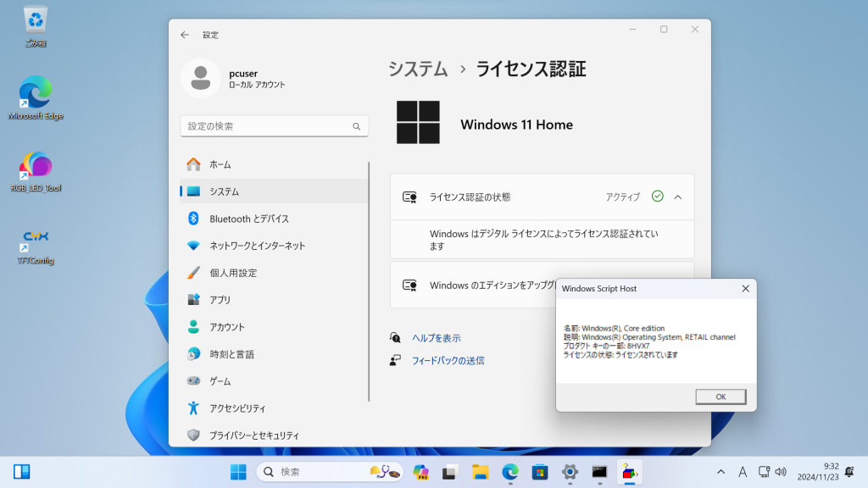Image resolution: width=868 pixels, height=488 pixels.
Task: Go back using the Settings back arrow
Action: (185, 35)
